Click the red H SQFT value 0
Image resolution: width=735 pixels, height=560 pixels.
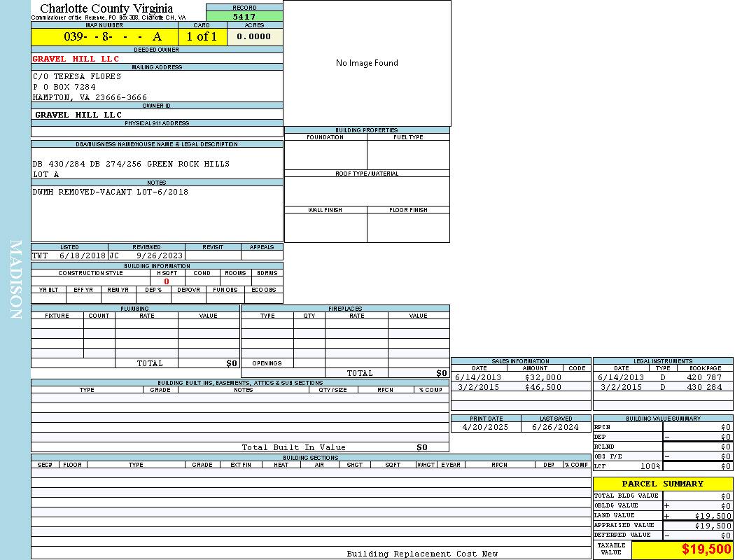[x=167, y=281]
